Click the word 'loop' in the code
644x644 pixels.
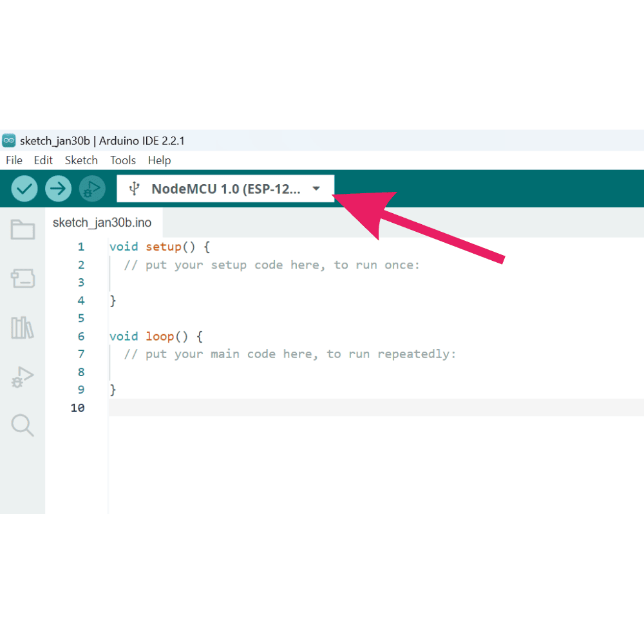[160, 336]
